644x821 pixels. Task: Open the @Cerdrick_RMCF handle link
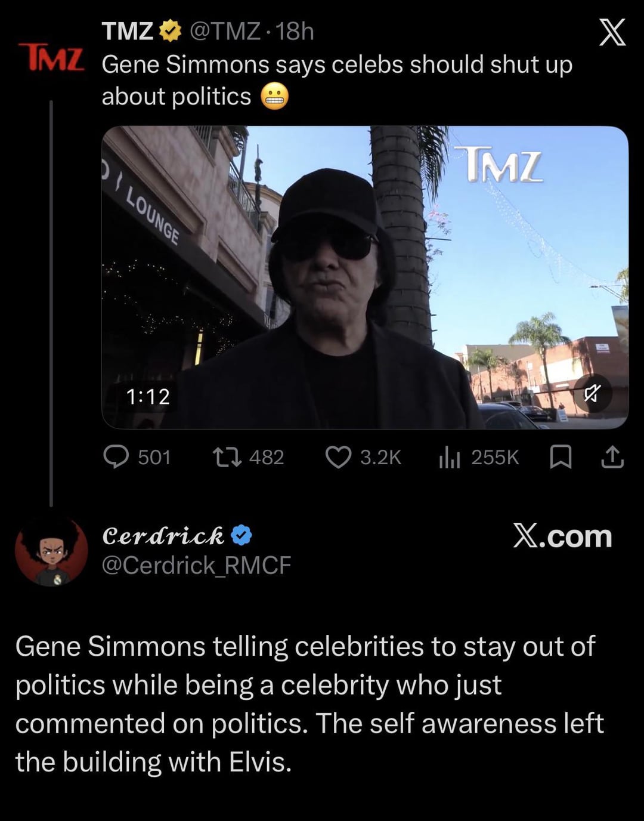click(x=196, y=565)
